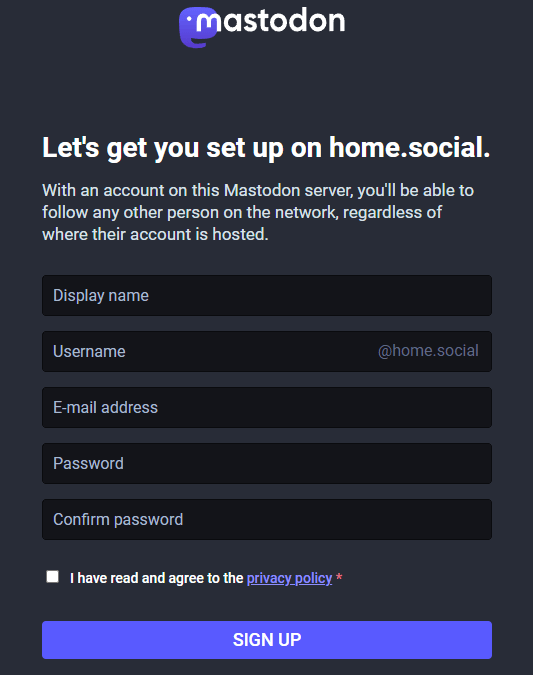533x675 pixels.
Task: Click the "where their account is hosted" line
Action: click(155, 234)
